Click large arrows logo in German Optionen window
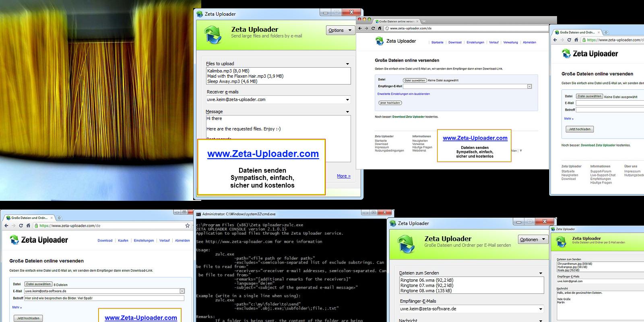The height and width of the screenshot is (322, 644). 406,244
